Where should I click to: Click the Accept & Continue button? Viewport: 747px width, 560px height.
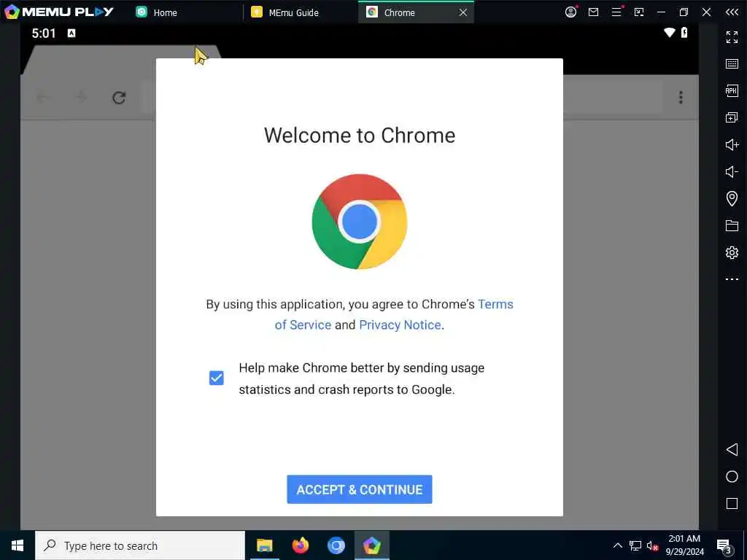(359, 489)
